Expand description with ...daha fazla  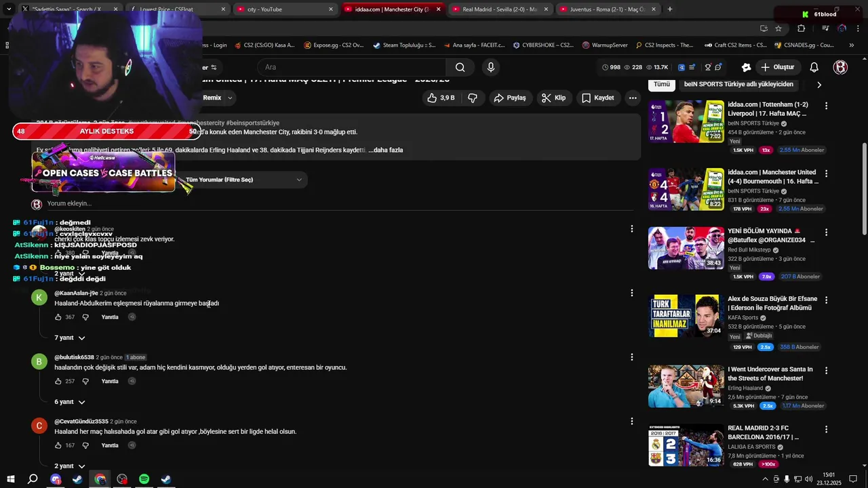386,150
